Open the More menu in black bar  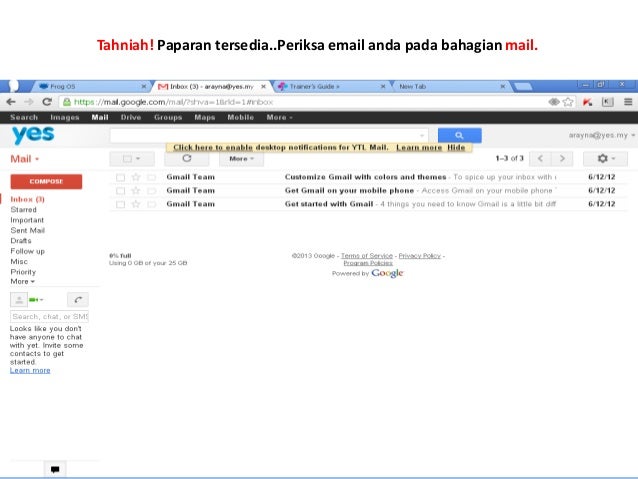(x=280, y=118)
